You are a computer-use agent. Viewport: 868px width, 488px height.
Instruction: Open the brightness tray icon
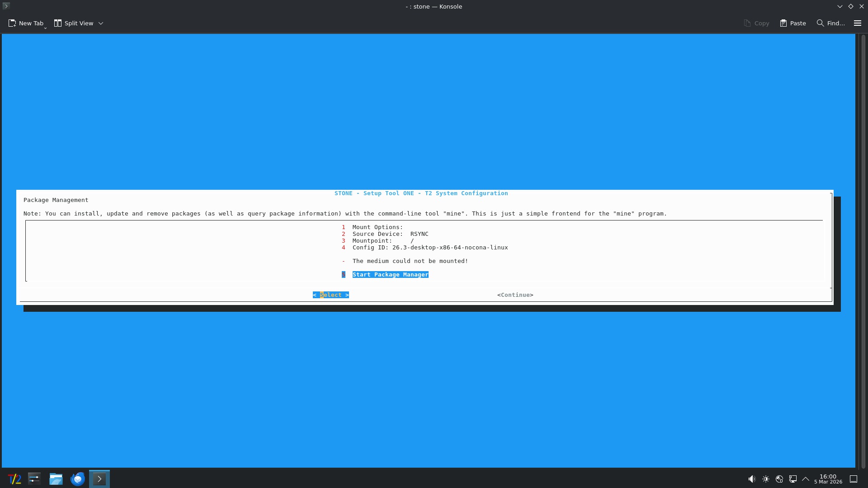coord(765,479)
